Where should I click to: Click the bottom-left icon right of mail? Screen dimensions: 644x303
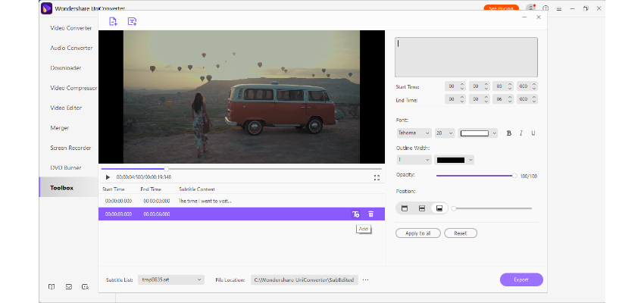pyautogui.click(x=85, y=287)
